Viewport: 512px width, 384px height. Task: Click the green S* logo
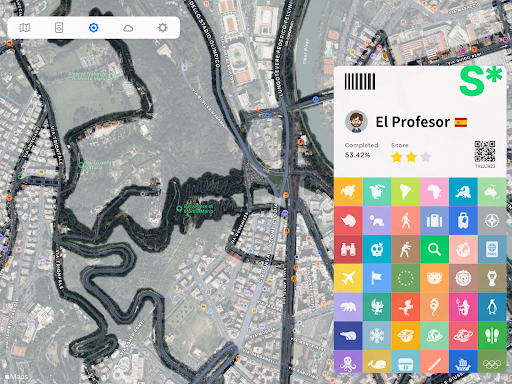pyautogui.click(x=481, y=81)
